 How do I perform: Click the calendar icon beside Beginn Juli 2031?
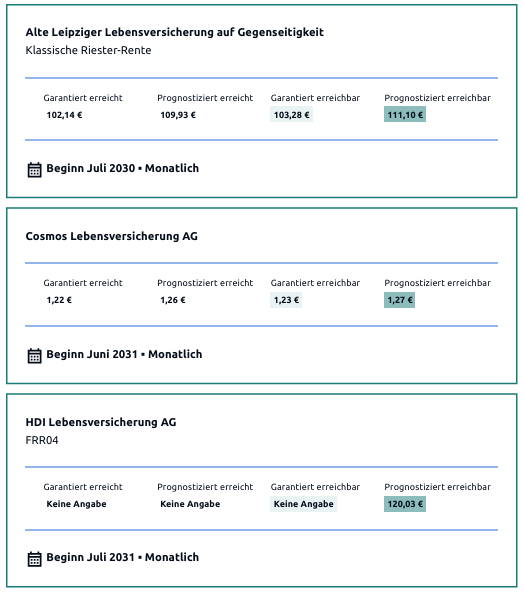[x=34, y=559]
